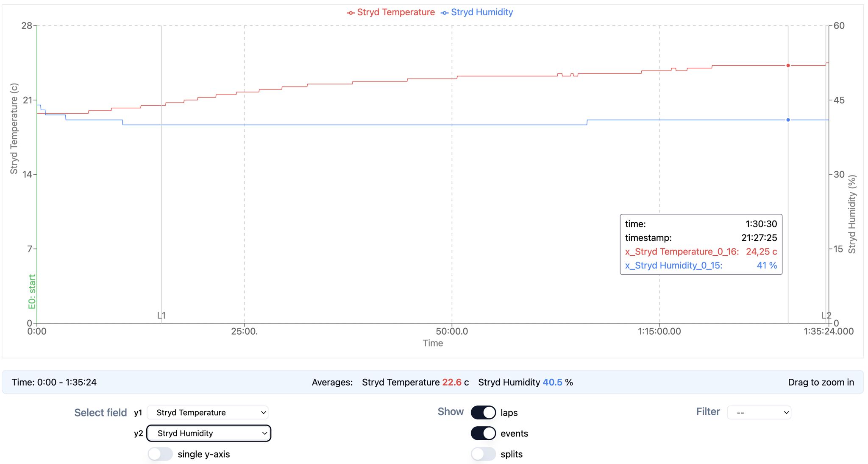The height and width of the screenshot is (464, 868).
Task: Open the y1 Stryd Temperature dropdown
Action: (x=208, y=413)
